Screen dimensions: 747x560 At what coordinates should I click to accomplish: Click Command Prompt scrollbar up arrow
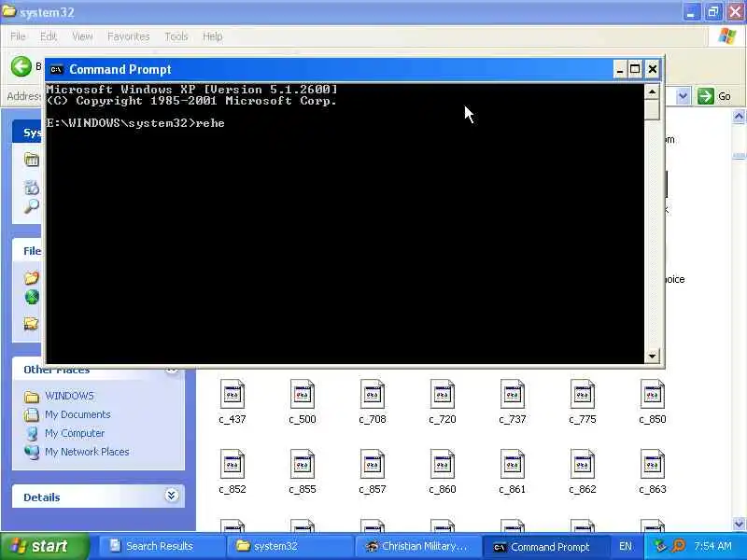(x=652, y=91)
